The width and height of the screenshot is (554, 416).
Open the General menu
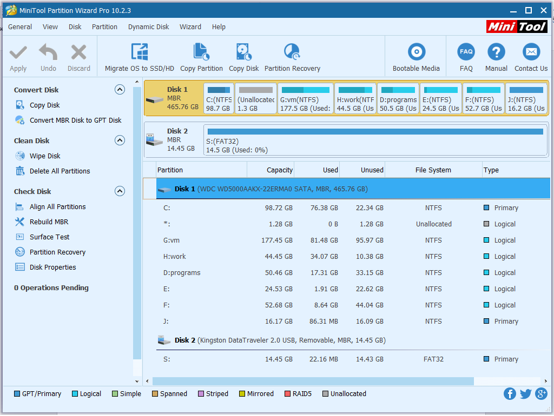[x=20, y=27]
